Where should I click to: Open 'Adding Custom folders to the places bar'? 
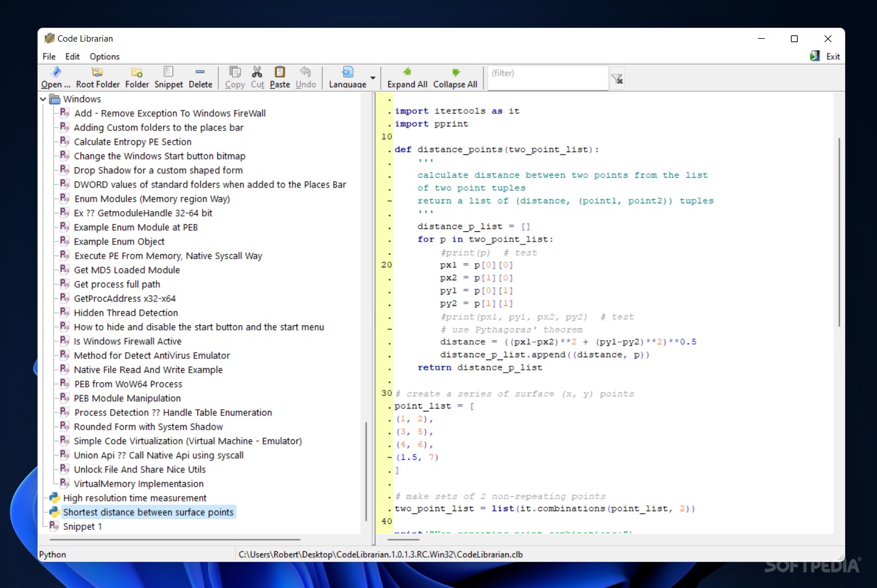pyautogui.click(x=159, y=128)
